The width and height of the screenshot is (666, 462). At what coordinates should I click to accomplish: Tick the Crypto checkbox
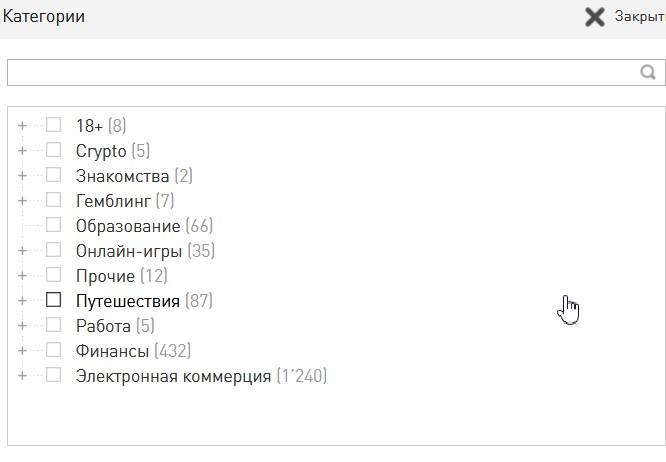tap(54, 150)
